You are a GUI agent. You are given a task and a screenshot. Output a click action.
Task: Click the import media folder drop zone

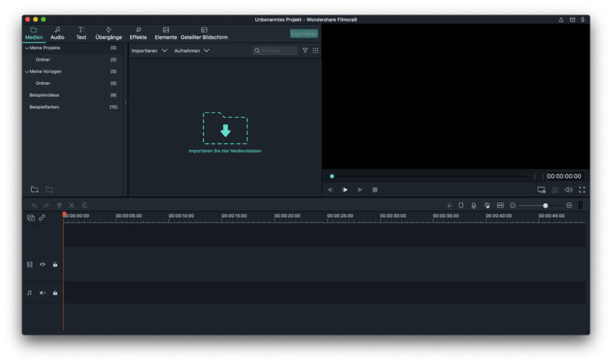[x=225, y=129]
